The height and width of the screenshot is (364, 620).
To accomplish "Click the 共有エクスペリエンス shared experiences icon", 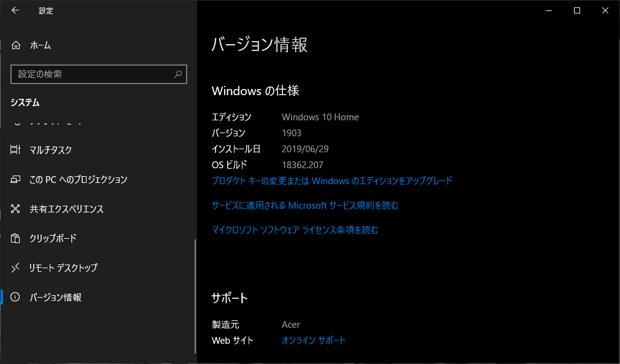I will [16, 209].
